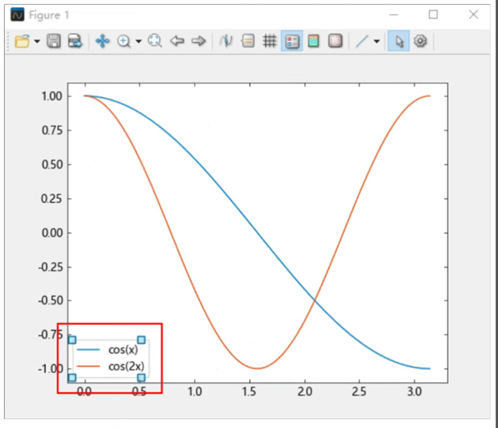Viewport: 498px width, 428px height.
Task: Toggle the highlighted pointer selection tool
Action: coord(399,41)
